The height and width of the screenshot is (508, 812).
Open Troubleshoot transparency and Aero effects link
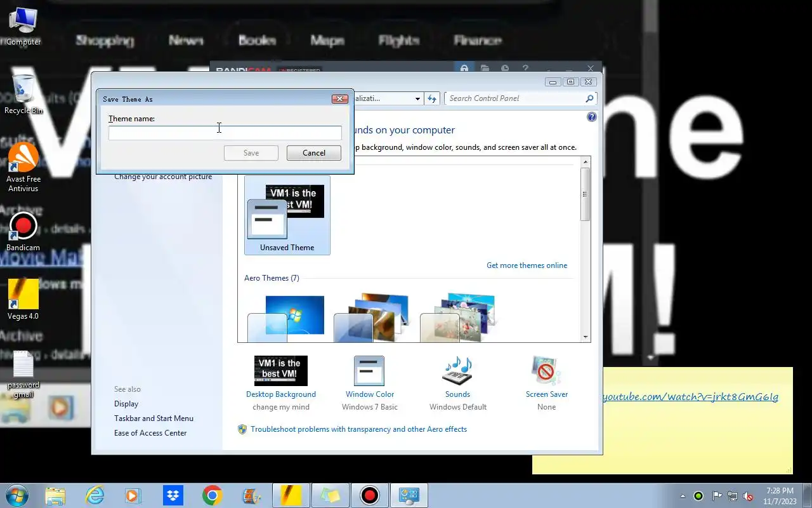point(358,429)
